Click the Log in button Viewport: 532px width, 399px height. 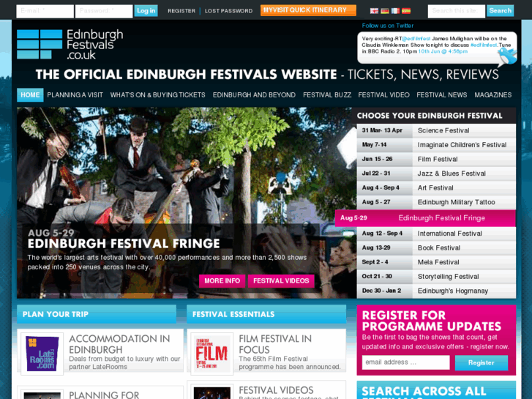[x=146, y=11]
